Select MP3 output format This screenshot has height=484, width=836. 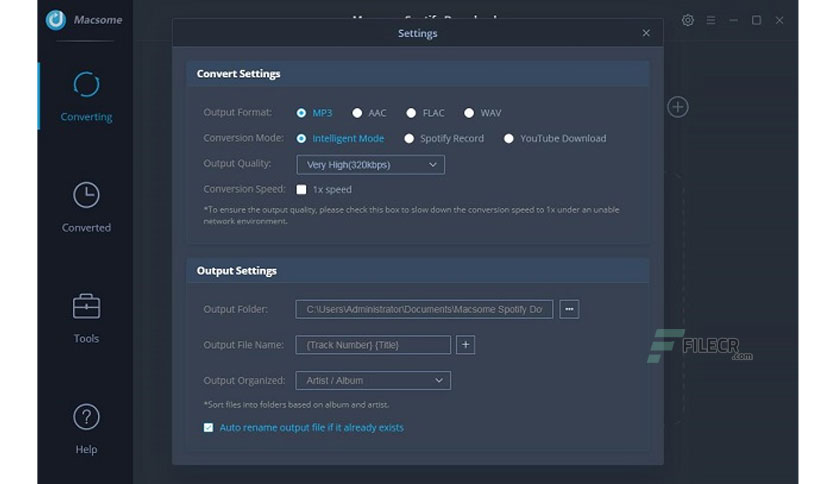pos(301,113)
